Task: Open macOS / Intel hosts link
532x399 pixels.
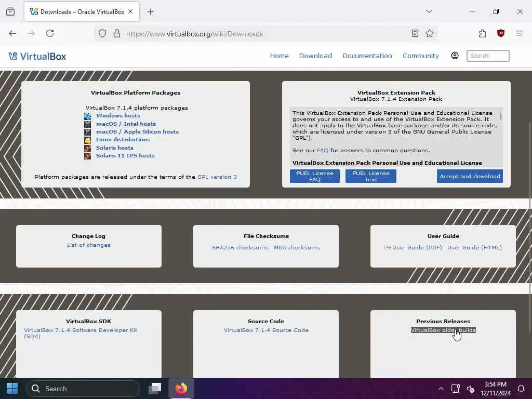Action: (x=126, y=124)
